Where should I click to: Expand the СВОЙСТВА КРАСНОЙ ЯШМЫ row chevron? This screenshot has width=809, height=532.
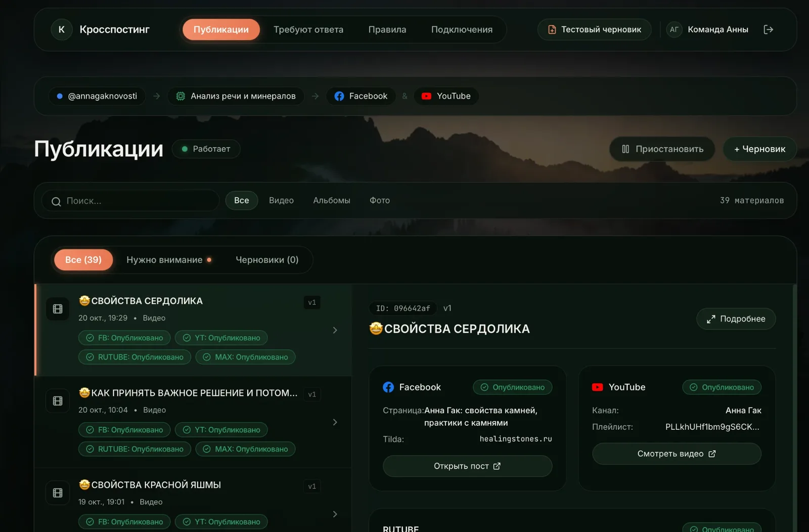click(x=335, y=514)
